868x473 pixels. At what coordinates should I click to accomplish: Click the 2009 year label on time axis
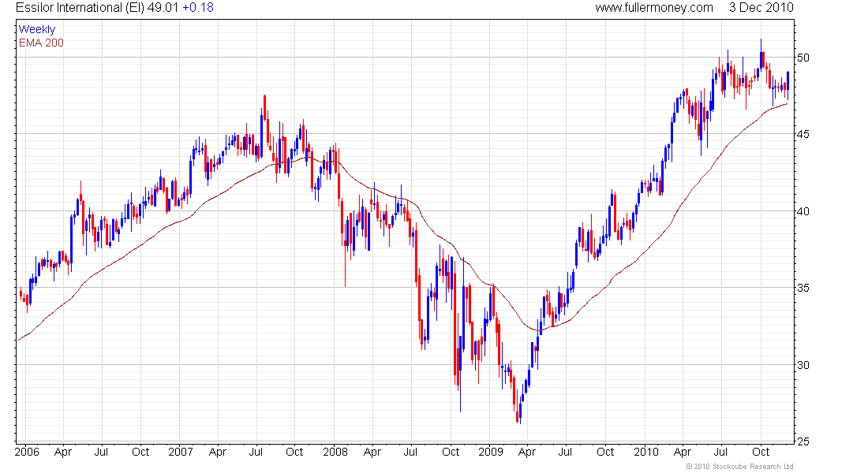tap(491, 452)
